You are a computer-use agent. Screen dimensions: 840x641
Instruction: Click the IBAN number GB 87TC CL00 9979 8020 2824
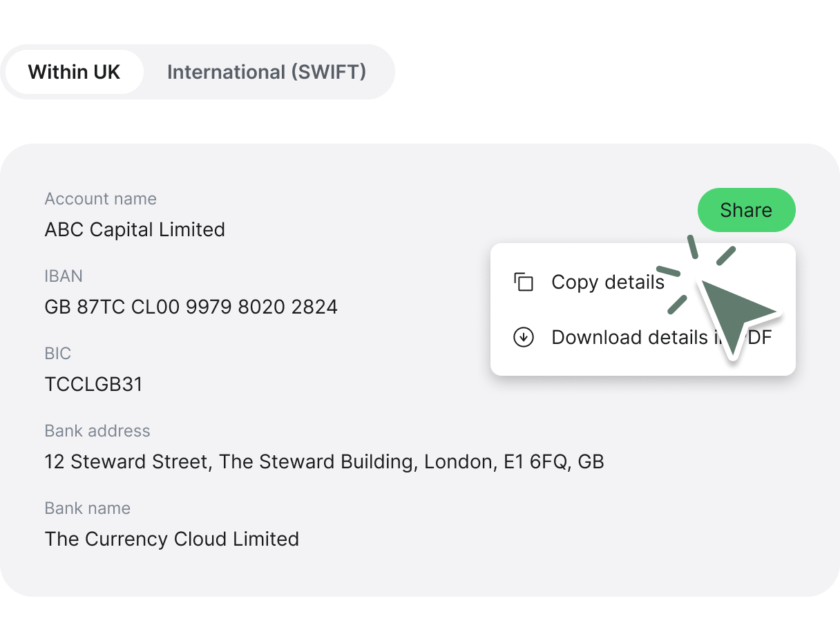click(191, 307)
